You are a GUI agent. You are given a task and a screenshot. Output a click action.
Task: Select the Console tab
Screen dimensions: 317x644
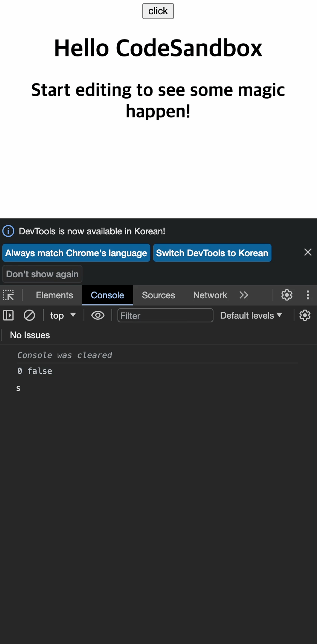107,295
